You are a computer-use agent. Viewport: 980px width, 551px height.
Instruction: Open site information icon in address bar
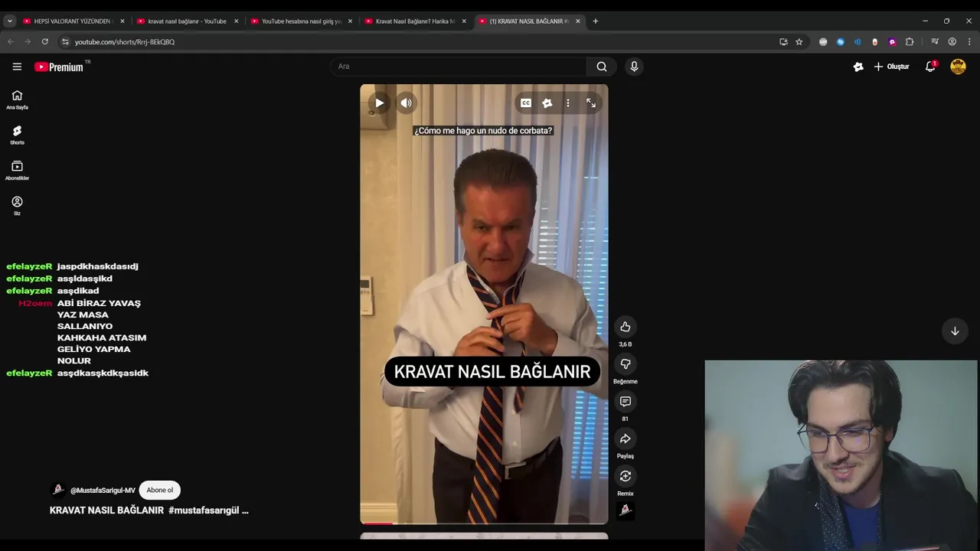pos(65,42)
